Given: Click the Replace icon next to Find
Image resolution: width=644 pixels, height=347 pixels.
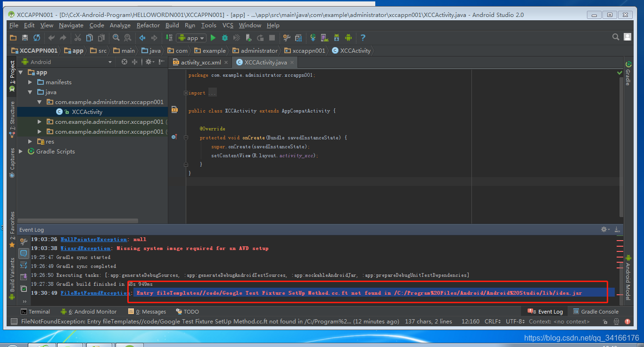Looking at the screenshot, I should [127, 38].
